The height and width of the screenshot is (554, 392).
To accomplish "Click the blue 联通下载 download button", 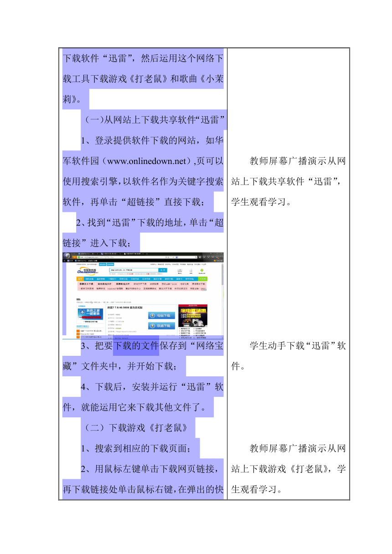I will pos(162,326).
